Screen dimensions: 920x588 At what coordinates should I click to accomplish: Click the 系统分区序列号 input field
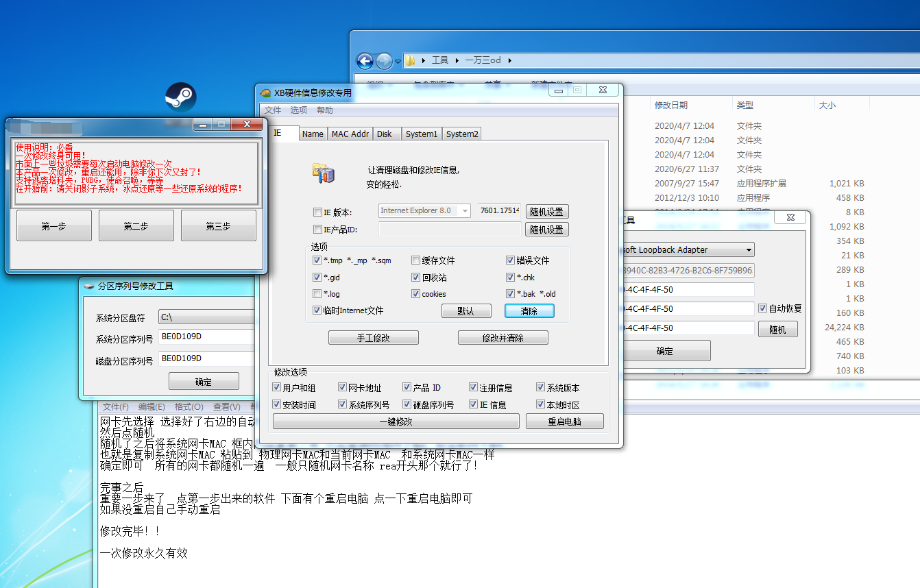[x=206, y=336]
